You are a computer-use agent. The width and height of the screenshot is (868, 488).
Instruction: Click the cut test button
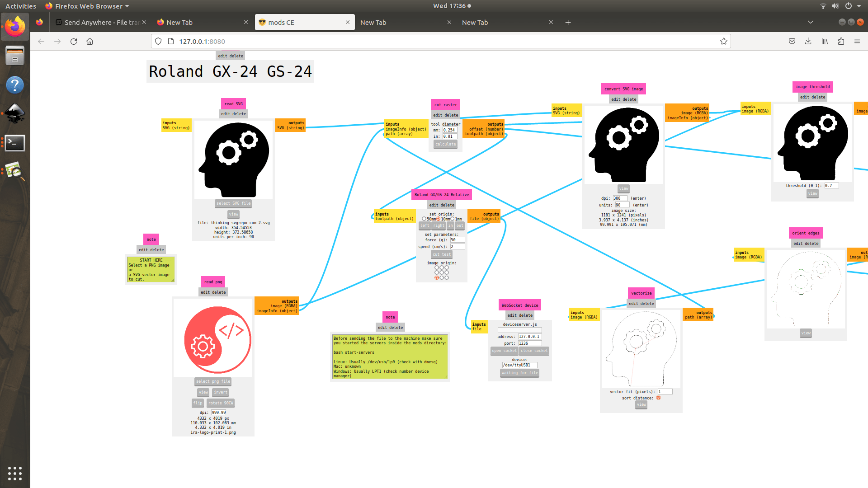[x=442, y=254]
